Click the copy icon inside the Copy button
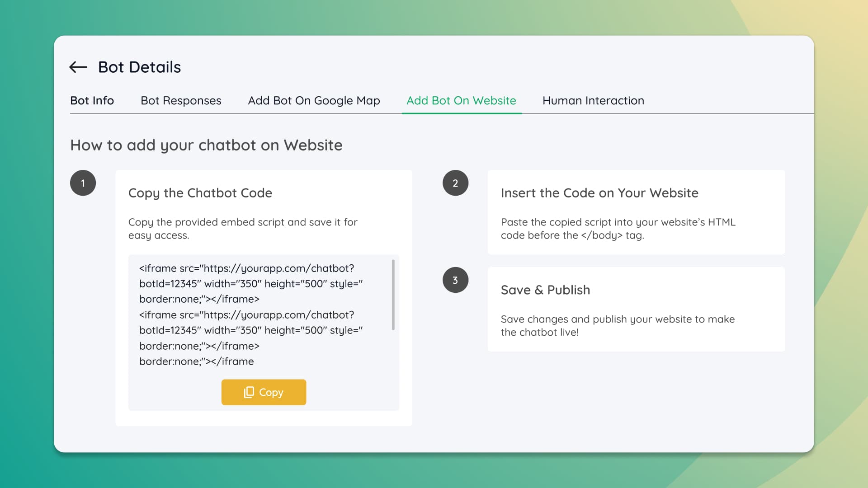Viewport: 868px width, 488px height. 249,392
